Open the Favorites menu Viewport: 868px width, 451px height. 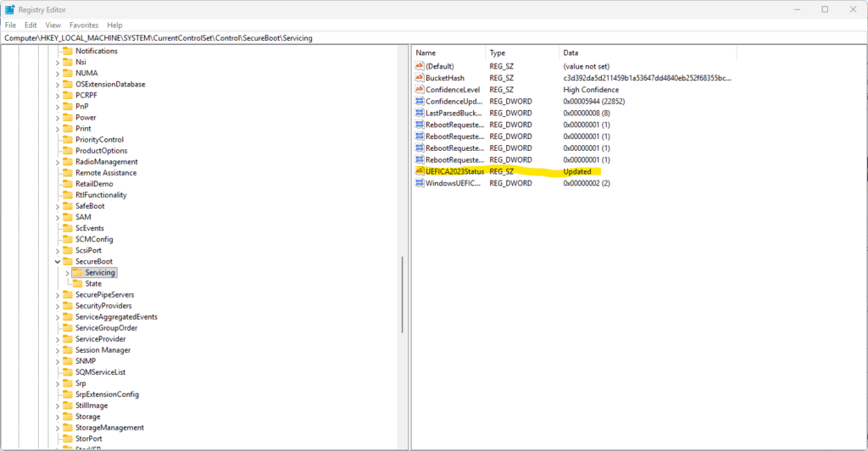[83, 25]
